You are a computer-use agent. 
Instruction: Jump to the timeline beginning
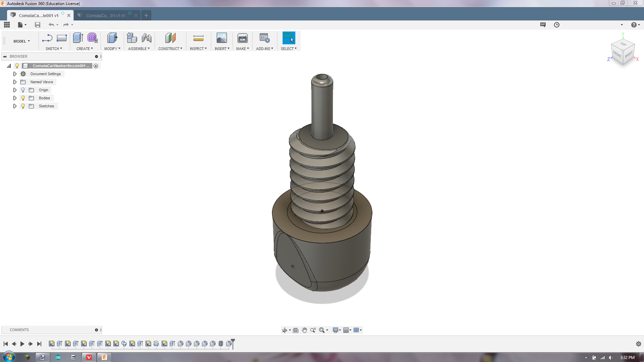pos(6,344)
